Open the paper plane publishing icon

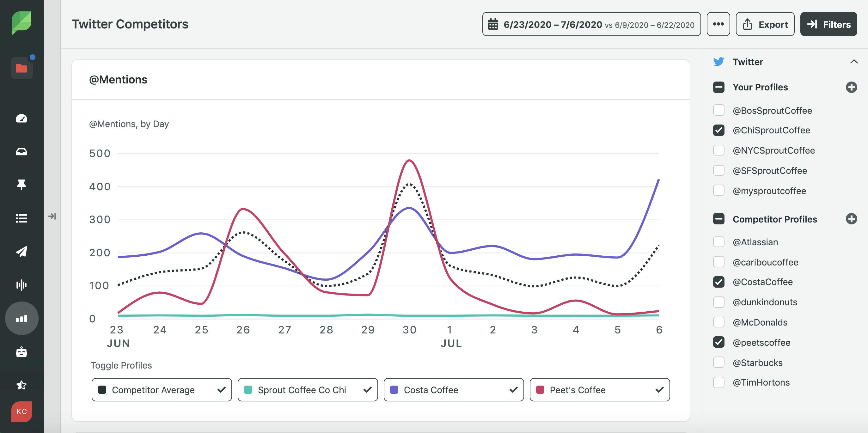pos(21,251)
